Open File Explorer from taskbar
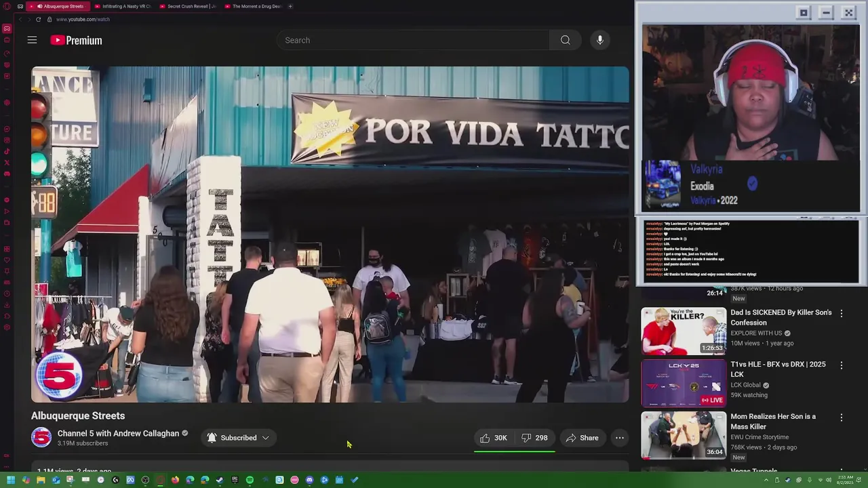 coord(41,480)
